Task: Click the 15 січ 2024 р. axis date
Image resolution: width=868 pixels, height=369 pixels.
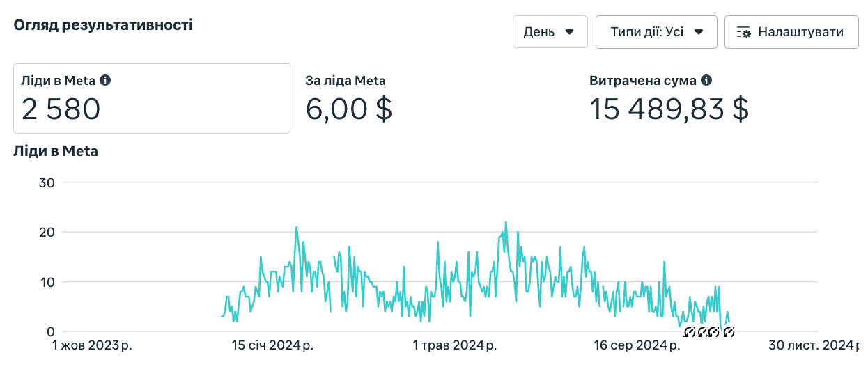Action: pos(272,345)
